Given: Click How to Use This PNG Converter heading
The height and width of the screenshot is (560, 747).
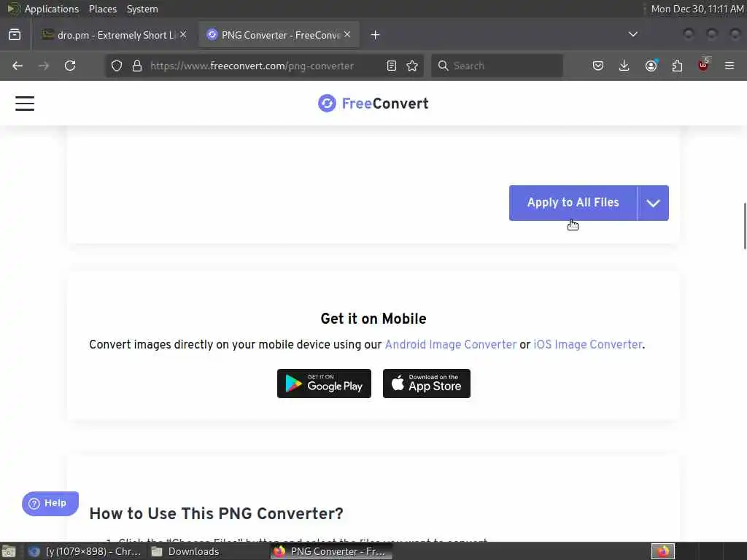Looking at the screenshot, I should click(x=216, y=513).
